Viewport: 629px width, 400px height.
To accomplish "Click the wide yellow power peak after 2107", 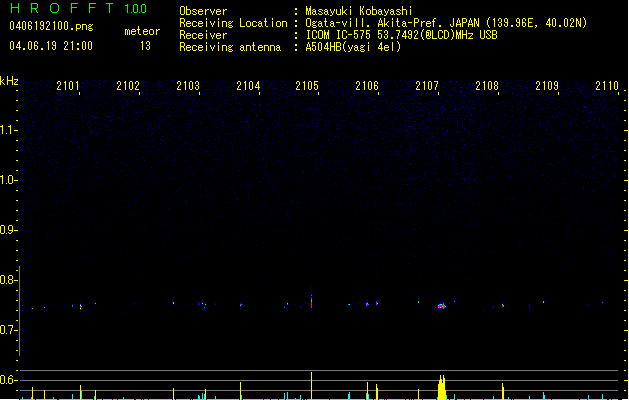I will (442, 387).
